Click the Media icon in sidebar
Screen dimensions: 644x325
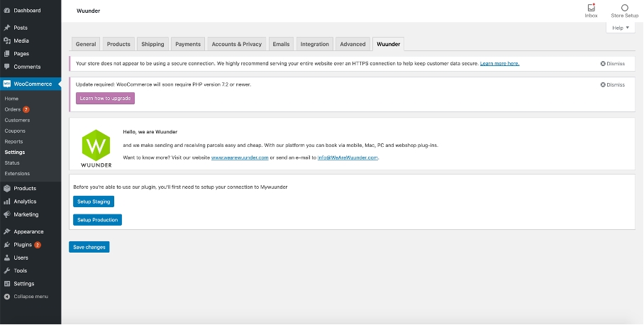(6, 40)
